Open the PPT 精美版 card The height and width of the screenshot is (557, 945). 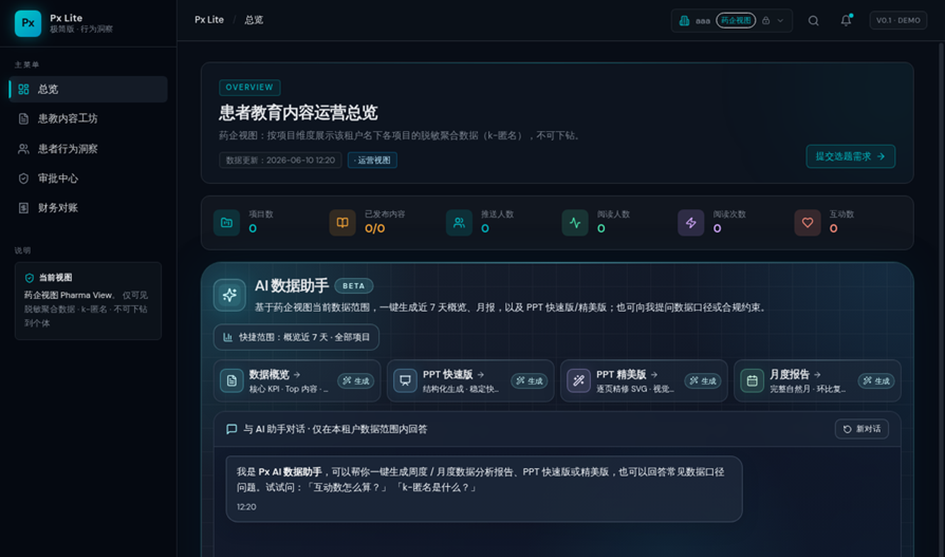(644, 381)
